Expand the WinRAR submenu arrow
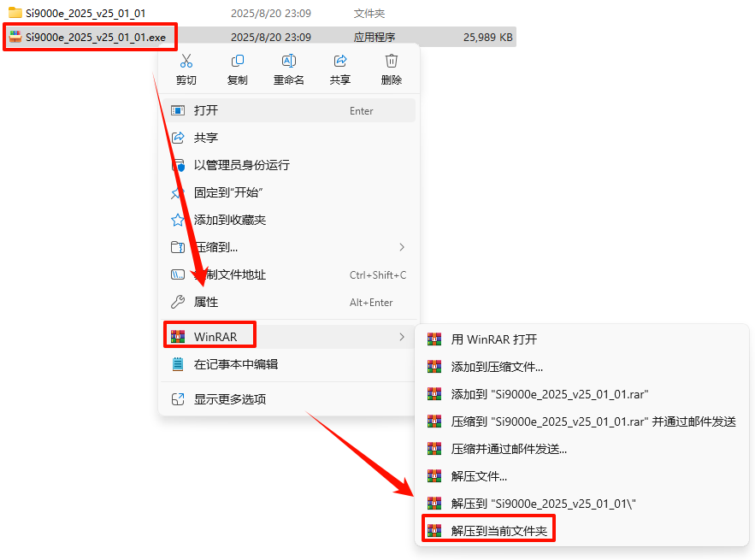 [402, 337]
